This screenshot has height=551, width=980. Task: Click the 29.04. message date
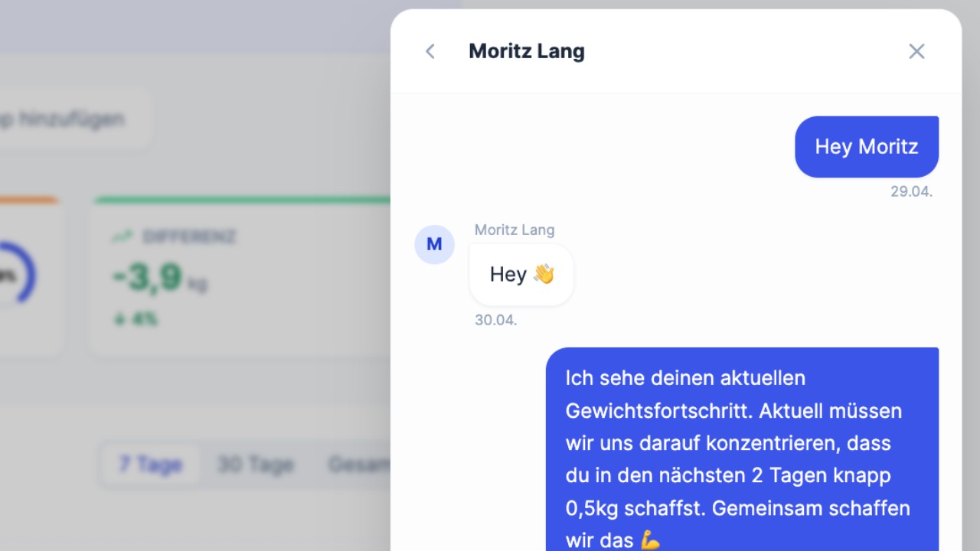click(911, 191)
